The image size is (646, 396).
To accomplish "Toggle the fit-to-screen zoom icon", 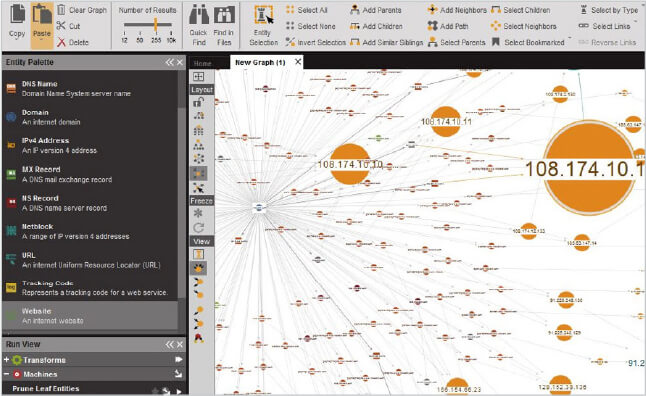I will click(198, 77).
